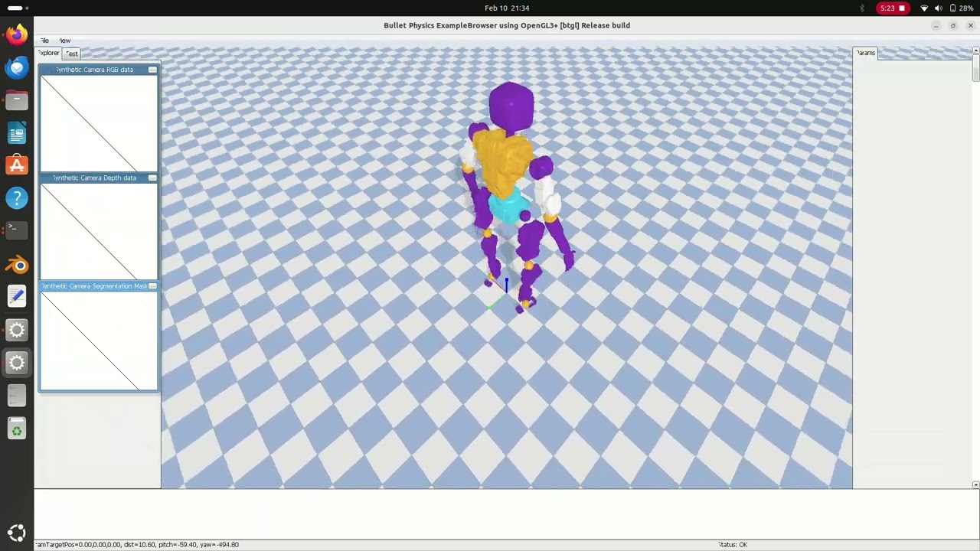Open LibreOffice Writer from the dock

point(17,133)
